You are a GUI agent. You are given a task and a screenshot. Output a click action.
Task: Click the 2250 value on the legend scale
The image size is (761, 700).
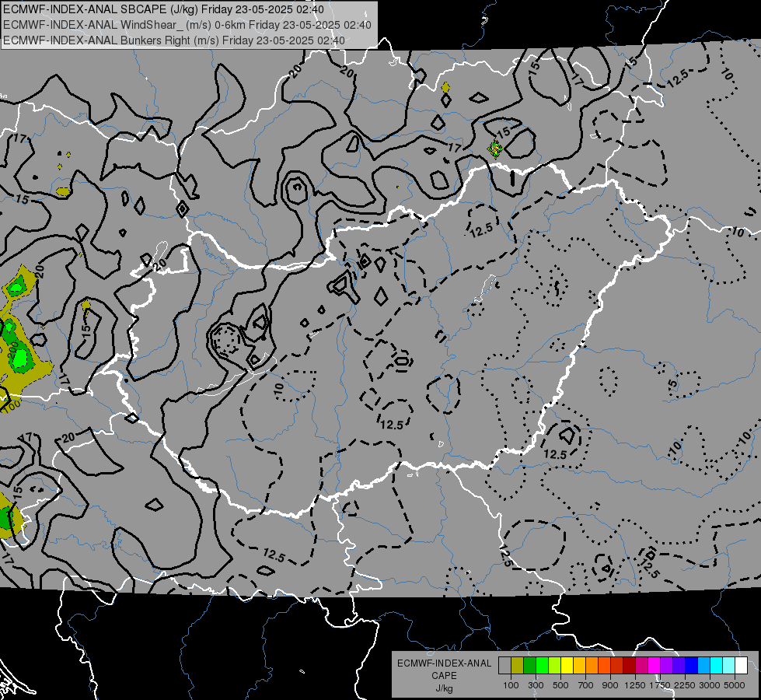pos(684,685)
